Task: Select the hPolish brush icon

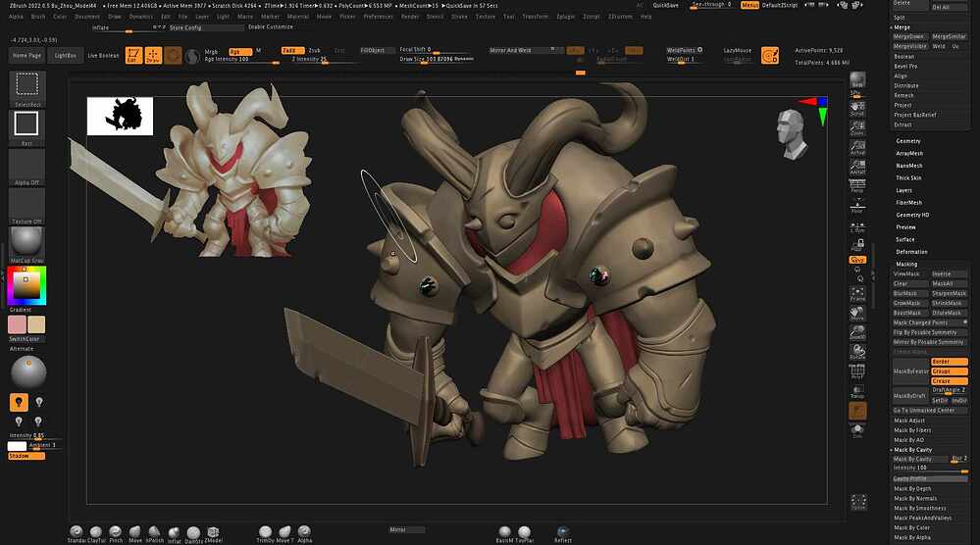Action: point(154,534)
